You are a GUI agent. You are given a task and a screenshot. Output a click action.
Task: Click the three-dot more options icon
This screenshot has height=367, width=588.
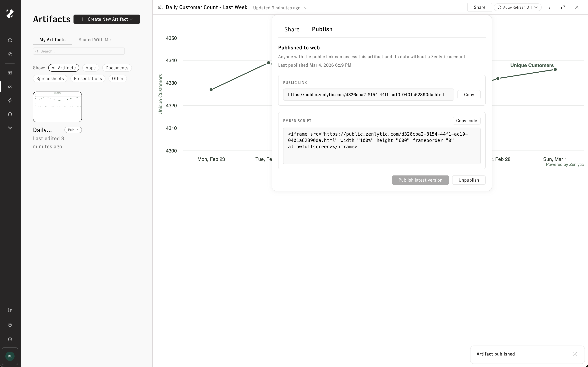[x=549, y=7]
